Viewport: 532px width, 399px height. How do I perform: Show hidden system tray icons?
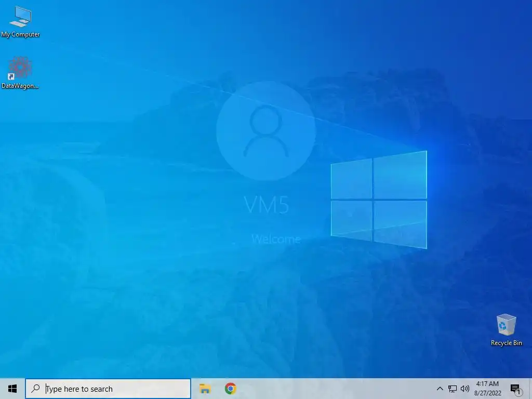click(440, 389)
